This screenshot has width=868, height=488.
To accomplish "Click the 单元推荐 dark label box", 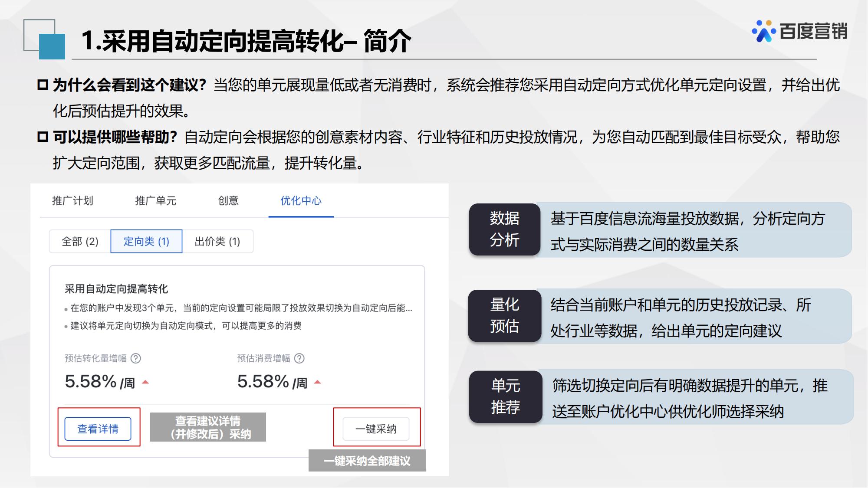I will [x=506, y=396].
